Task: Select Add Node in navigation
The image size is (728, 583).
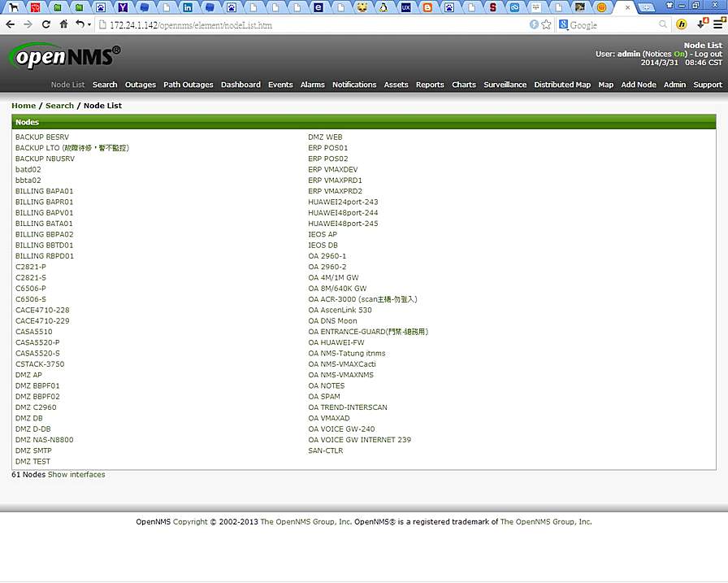Action: point(639,85)
